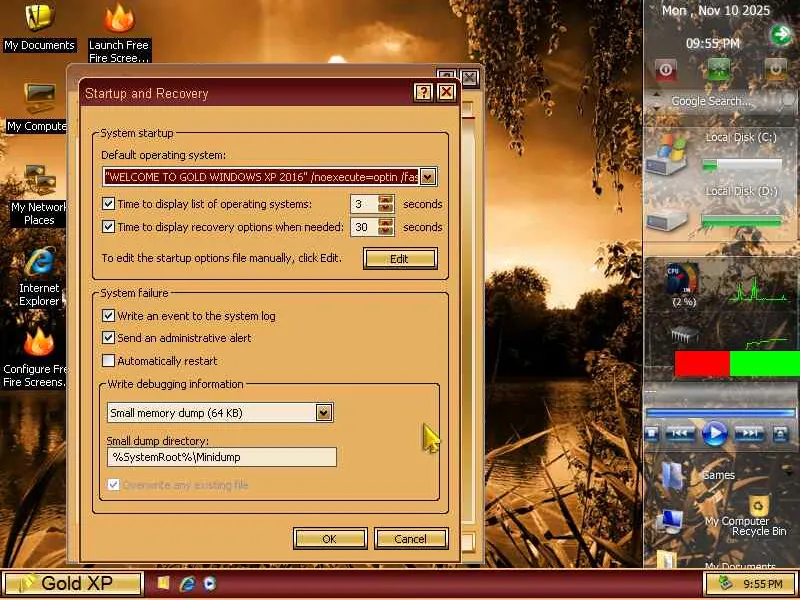Open the Gold XP start menu

tap(72, 583)
